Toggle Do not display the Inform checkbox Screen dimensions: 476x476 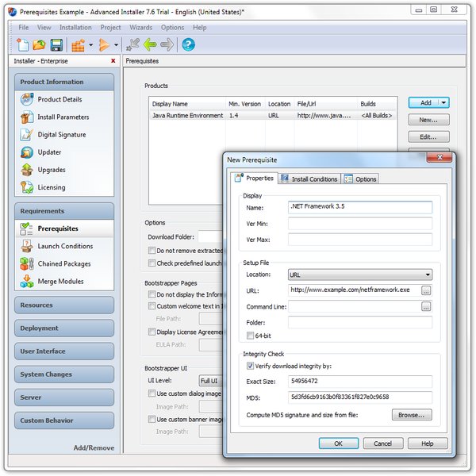pyautogui.click(x=152, y=294)
